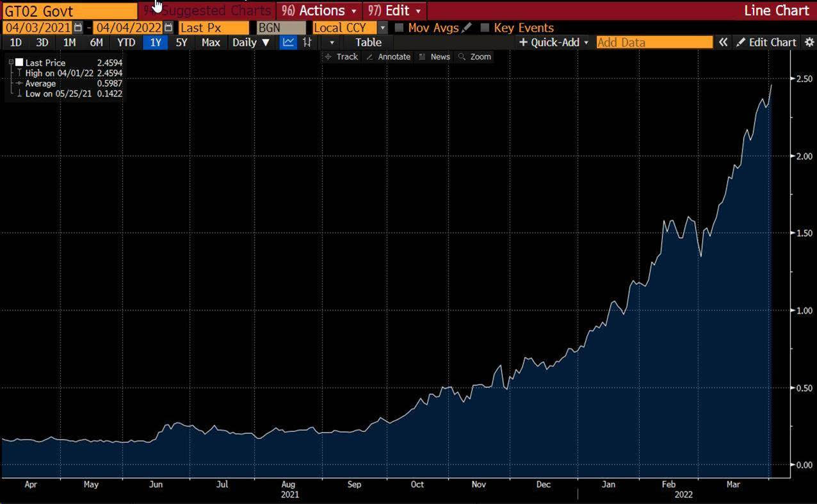Image resolution: width=817 pixels, height=504 pixels.
Task: Activate the Zoom magnifier tool
Action: (474, 56)
